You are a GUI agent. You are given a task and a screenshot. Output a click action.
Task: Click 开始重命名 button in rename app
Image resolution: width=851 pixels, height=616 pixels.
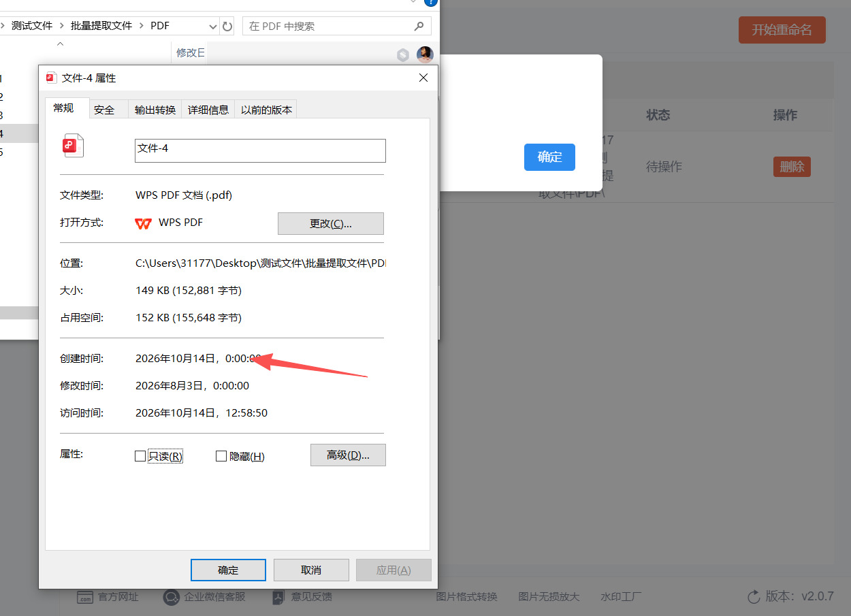(782, 30)
